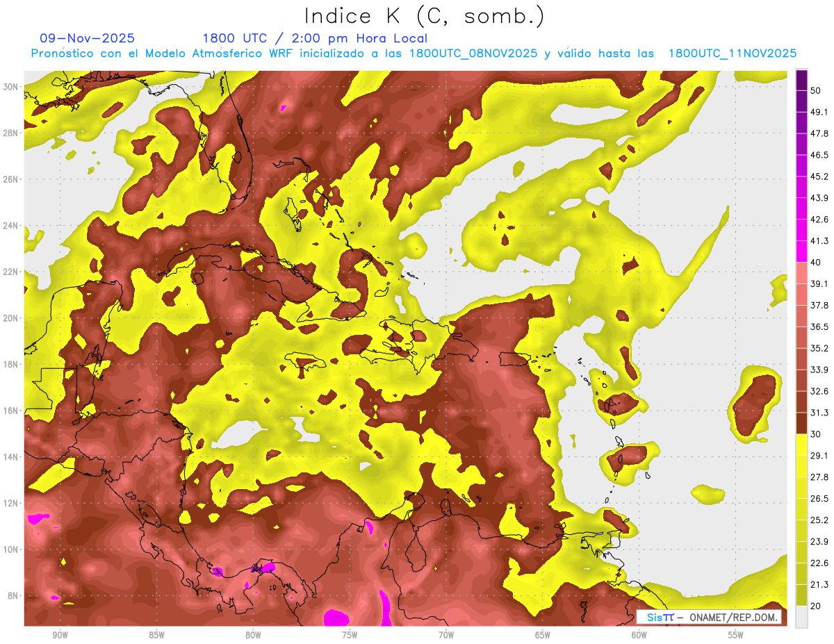The height and width of the screenshot is (644, 834).
Task: Click the colorbar value '22.6'
Action: pos(819,563)
